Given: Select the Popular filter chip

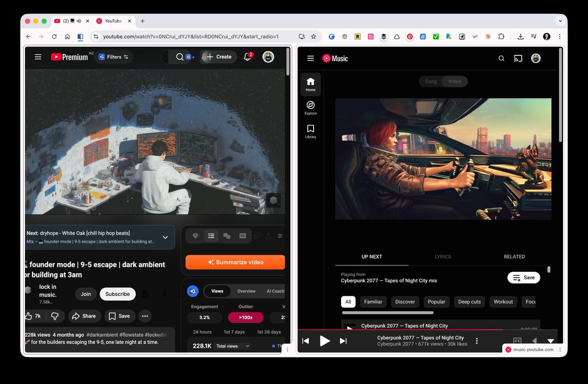Looking at the screenshot, I should coord(436,302).
